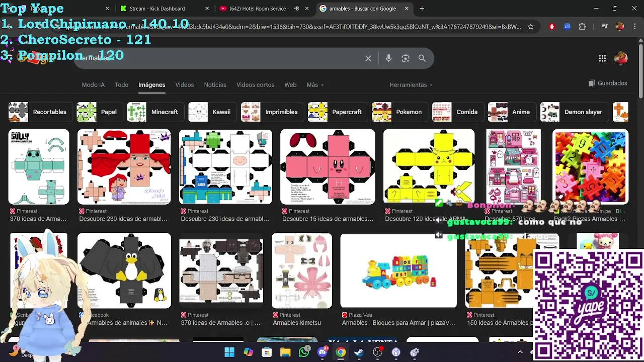The image size is (644, 362).
Task: Open the Chrome three-dot menu
Action: (634, 27)
